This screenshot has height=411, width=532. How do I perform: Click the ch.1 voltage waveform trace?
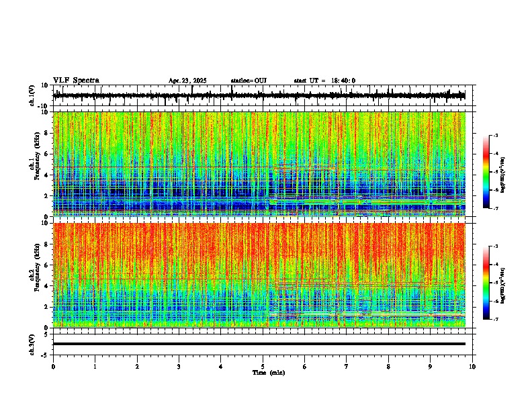point(259,95)
